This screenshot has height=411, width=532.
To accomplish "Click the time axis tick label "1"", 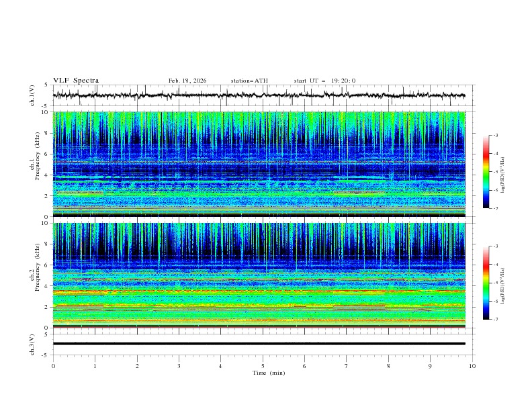I will [x=95, y=366].
